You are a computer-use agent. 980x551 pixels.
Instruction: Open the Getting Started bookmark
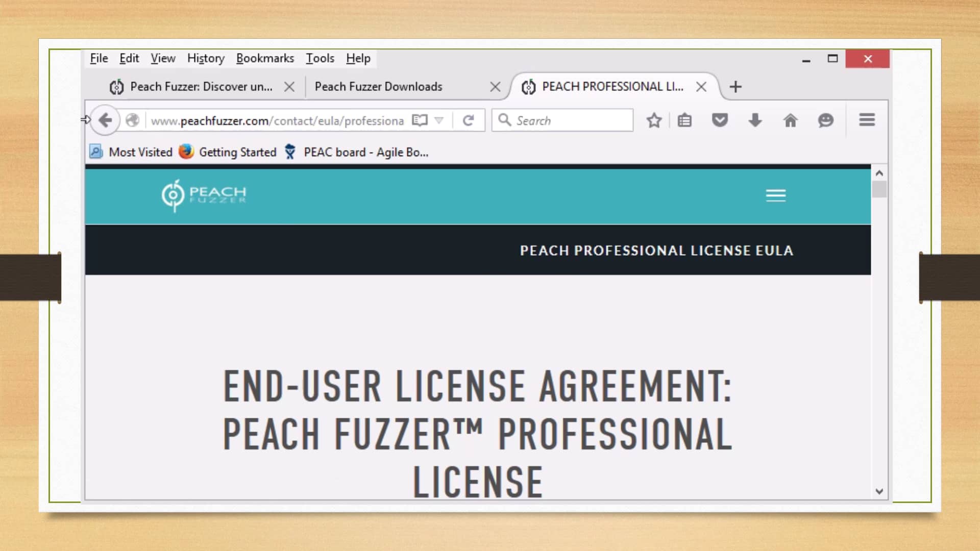(238, 152)
